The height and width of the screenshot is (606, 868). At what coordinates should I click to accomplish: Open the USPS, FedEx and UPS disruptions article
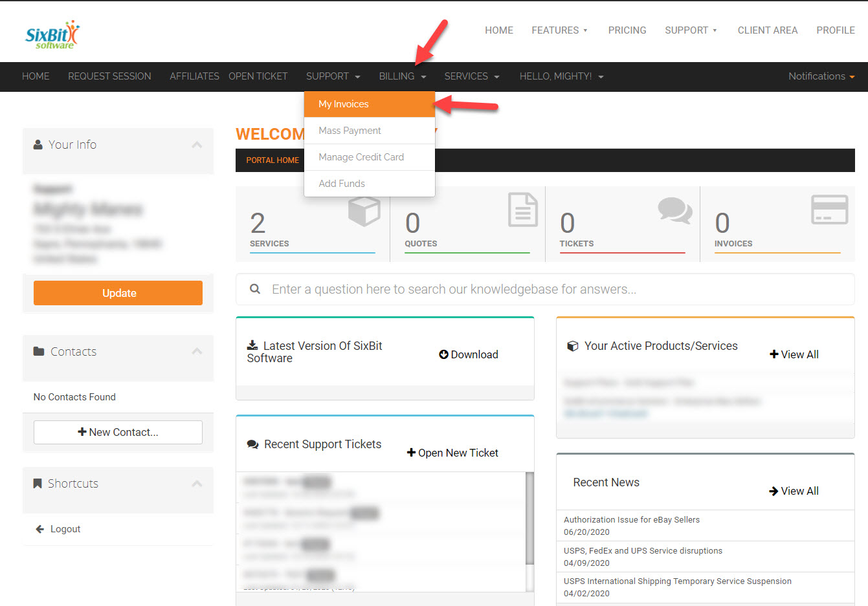[x=643, y=550]
